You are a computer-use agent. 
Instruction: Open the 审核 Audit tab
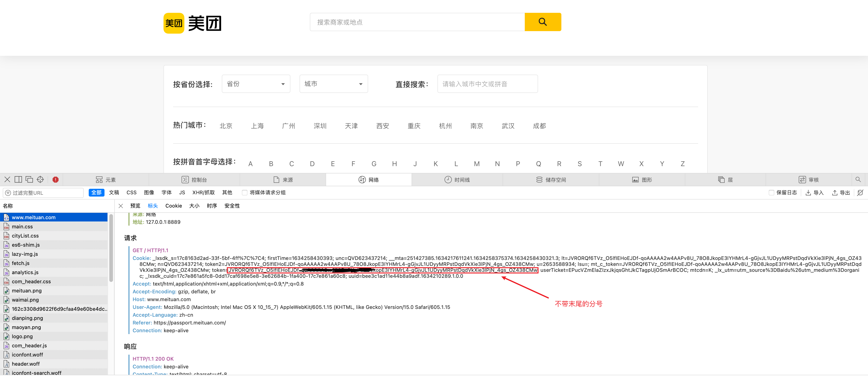(808, 180)
